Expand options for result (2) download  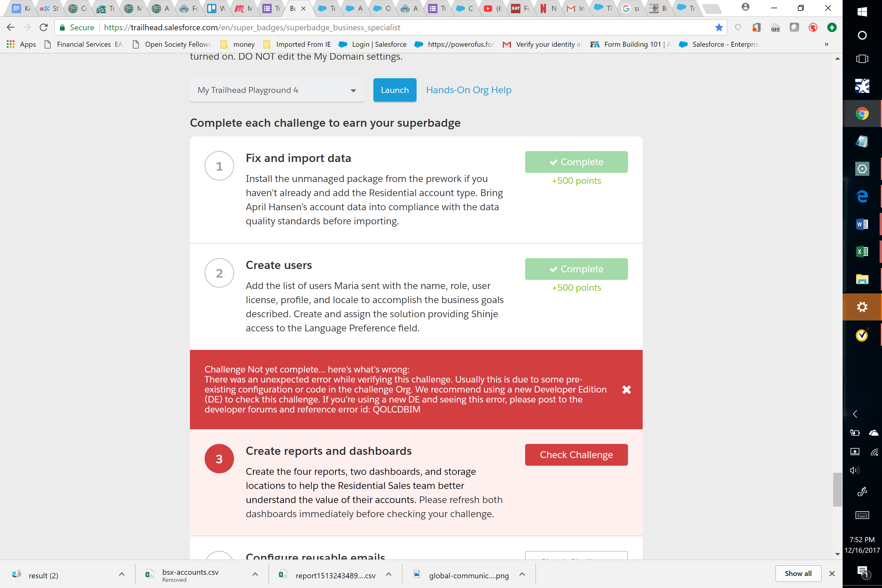(x=121, y=574)
